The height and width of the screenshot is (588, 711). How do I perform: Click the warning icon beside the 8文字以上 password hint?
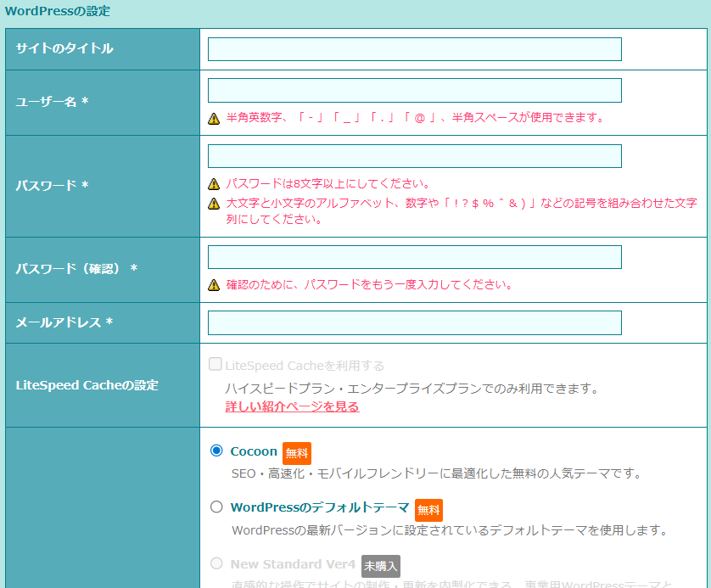[214, 184]
